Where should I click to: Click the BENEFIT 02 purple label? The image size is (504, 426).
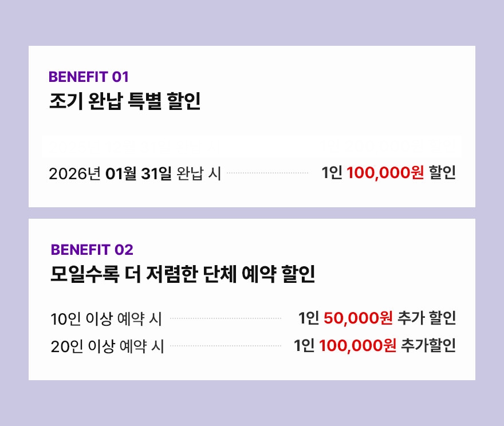click(92, 250)
